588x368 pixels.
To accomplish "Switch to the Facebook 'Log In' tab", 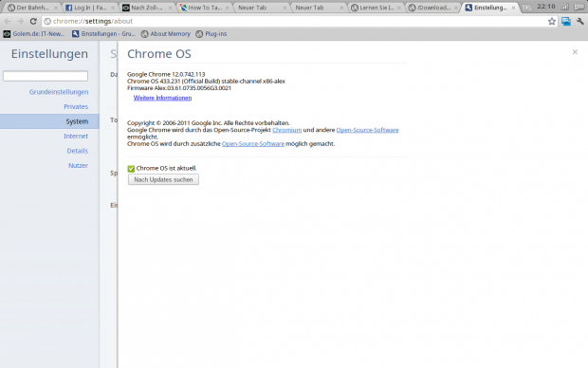I will 89,8.
